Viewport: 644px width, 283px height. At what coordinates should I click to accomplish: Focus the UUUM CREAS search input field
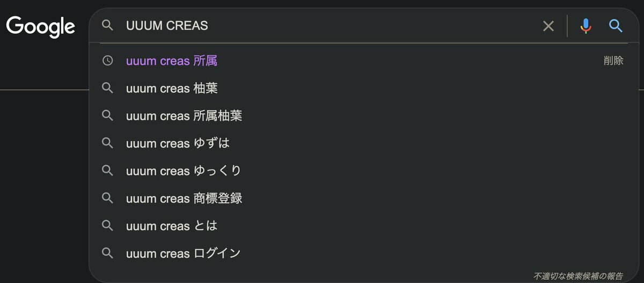(328, 25)
